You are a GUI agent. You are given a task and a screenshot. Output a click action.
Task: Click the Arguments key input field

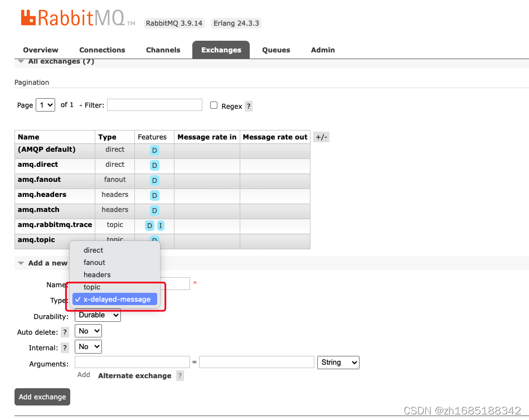click(132, 362)
